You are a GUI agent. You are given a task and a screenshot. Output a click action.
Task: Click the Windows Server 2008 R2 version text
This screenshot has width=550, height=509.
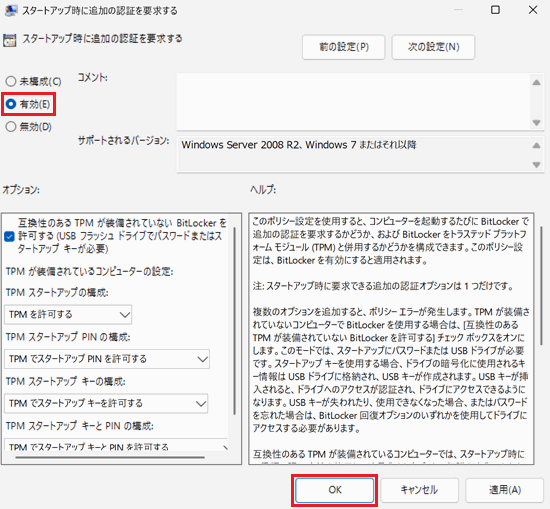[x=299, y=145]
